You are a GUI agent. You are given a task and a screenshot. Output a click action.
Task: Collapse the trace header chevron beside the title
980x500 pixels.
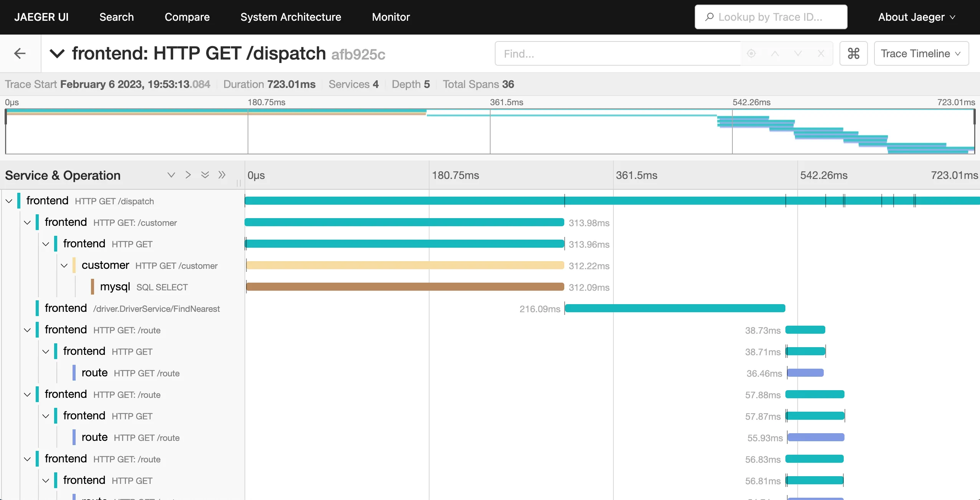(57, 53)
